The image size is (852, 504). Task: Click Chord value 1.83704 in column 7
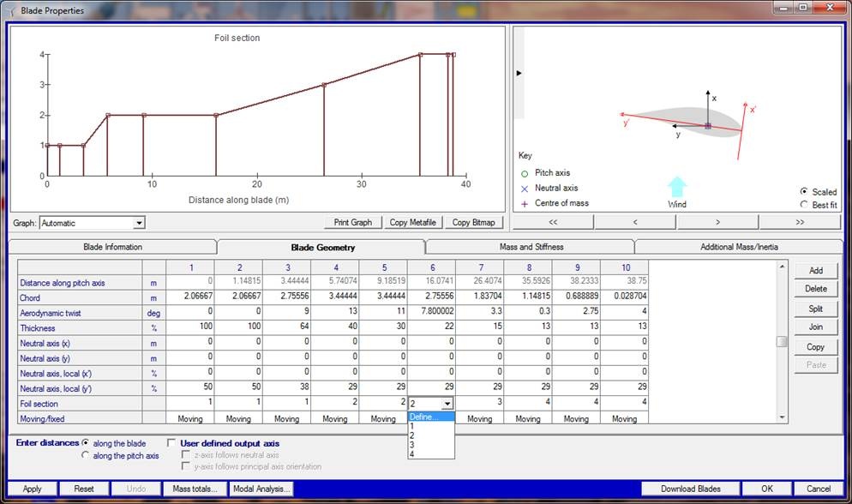480,296
